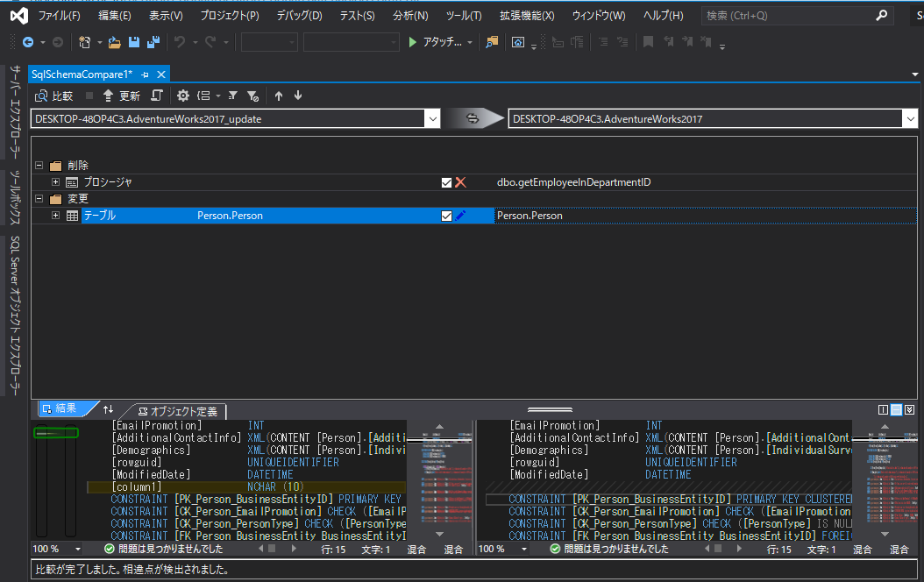Click the Update (更新) button
This screenshot has width=924, height=582.
click(x=121, y=96)
